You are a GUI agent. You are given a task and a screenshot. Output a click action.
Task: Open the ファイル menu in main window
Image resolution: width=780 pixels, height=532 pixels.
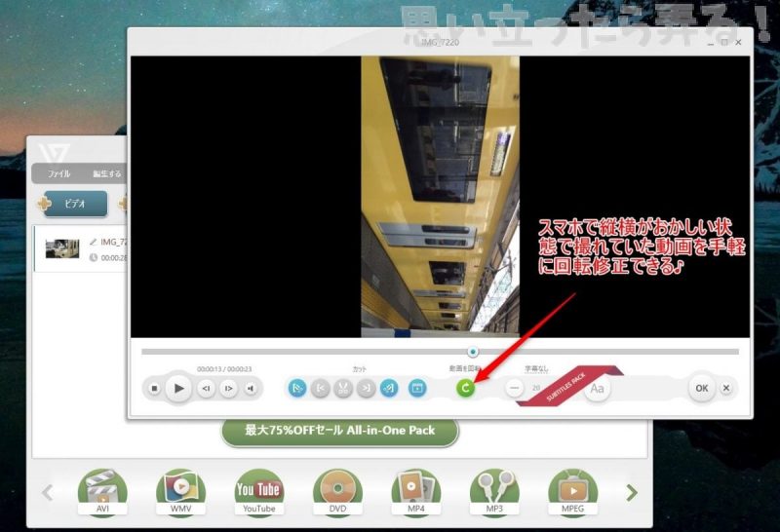click(58, 173)
